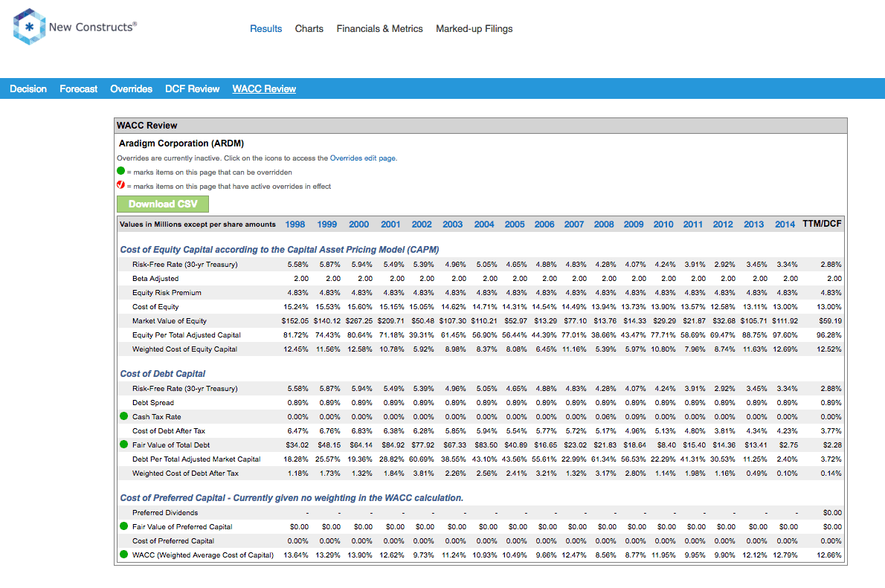Select the 2004 year column link
This screenshot has height=588, width=885.
484,224
